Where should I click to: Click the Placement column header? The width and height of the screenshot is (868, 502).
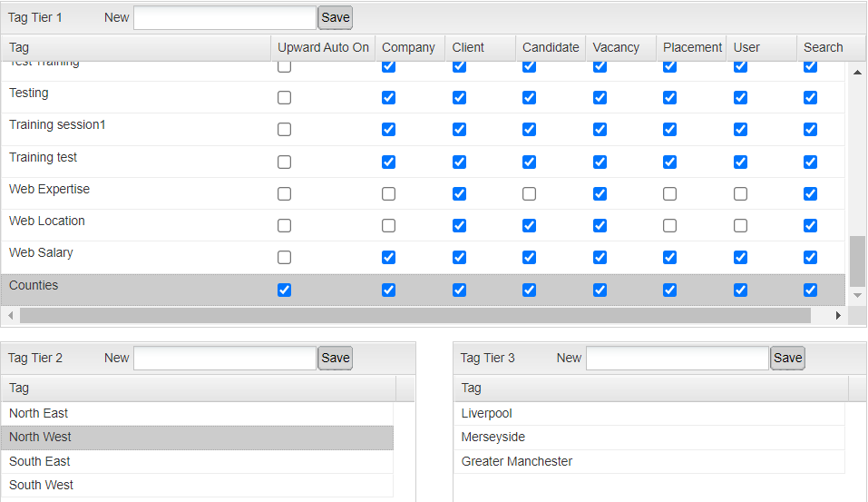pos(691,47)
